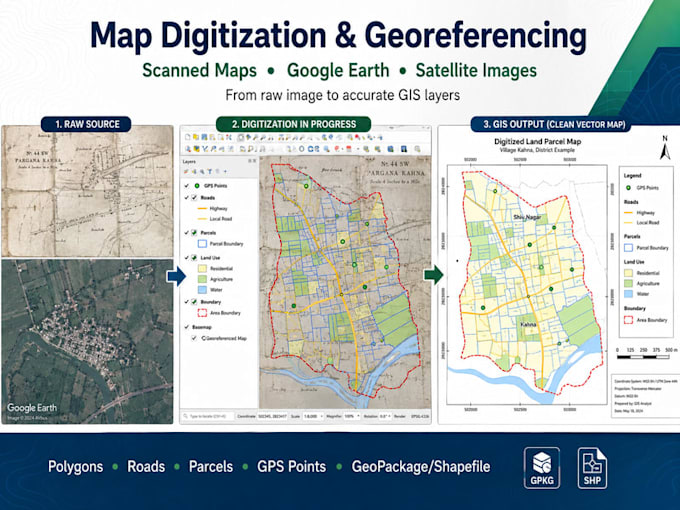Click the circle-shaped icon in second toolbar row
680x510 pixels.
pos(302,149)
